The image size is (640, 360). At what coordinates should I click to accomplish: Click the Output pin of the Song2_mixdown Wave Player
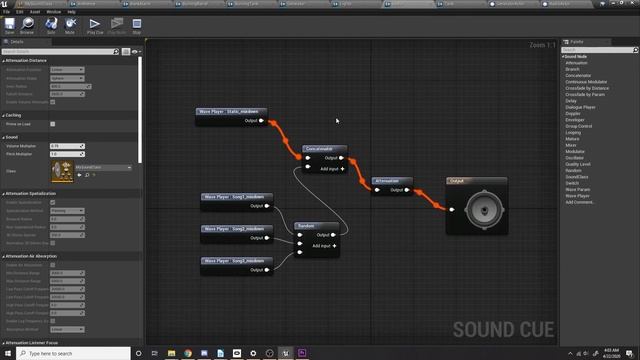(x=267, y=238)
